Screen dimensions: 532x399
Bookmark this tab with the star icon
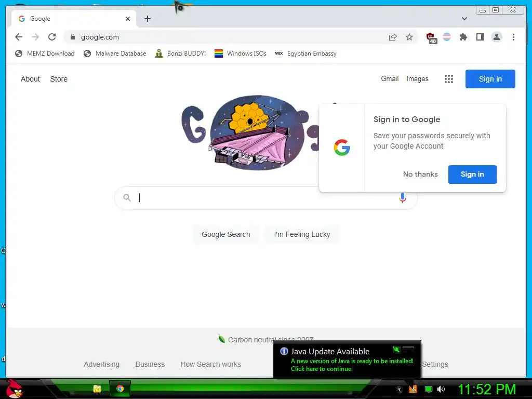(x=409, y=37)
